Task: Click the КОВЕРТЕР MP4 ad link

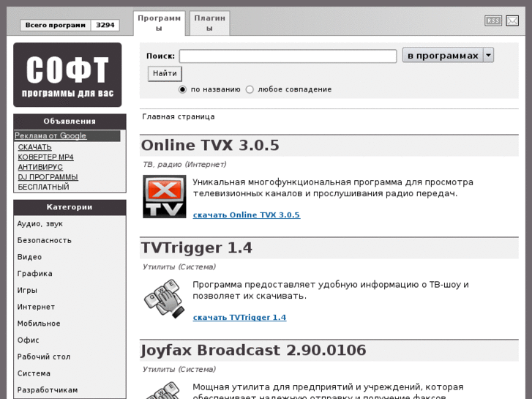Action: click(x=45, y=157)
